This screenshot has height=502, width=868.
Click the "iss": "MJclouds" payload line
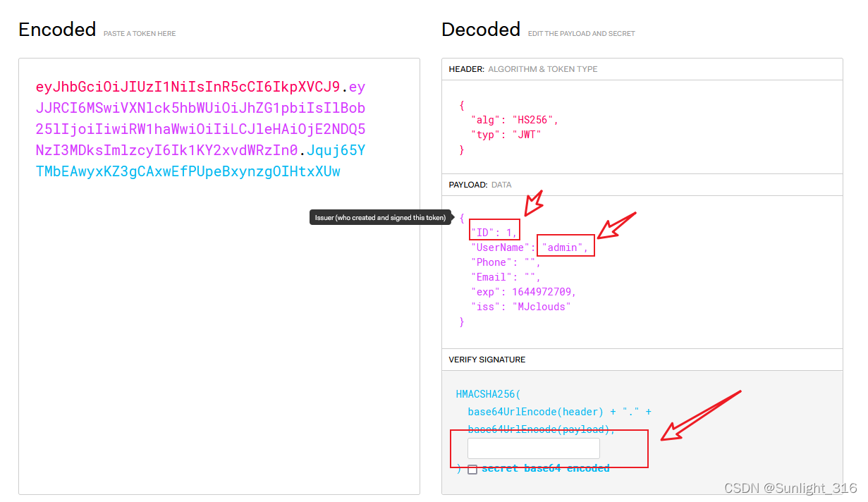click(520, 307)
